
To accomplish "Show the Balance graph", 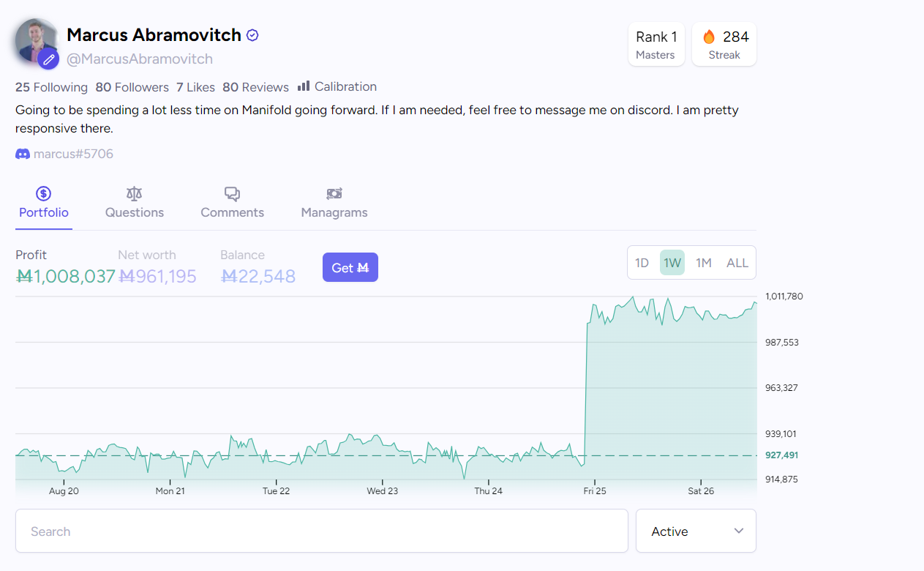I will click(x=258, y=267).
